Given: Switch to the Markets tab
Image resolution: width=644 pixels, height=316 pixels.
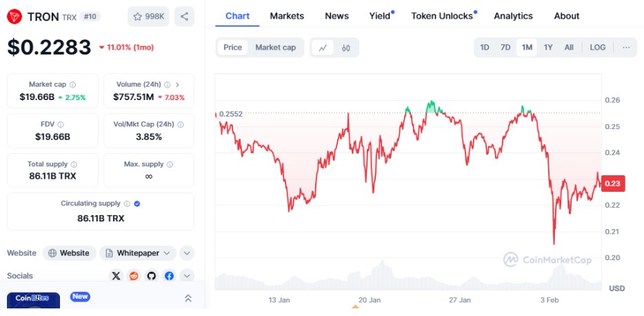Looking at the screenshot, I should coord(287,16).
